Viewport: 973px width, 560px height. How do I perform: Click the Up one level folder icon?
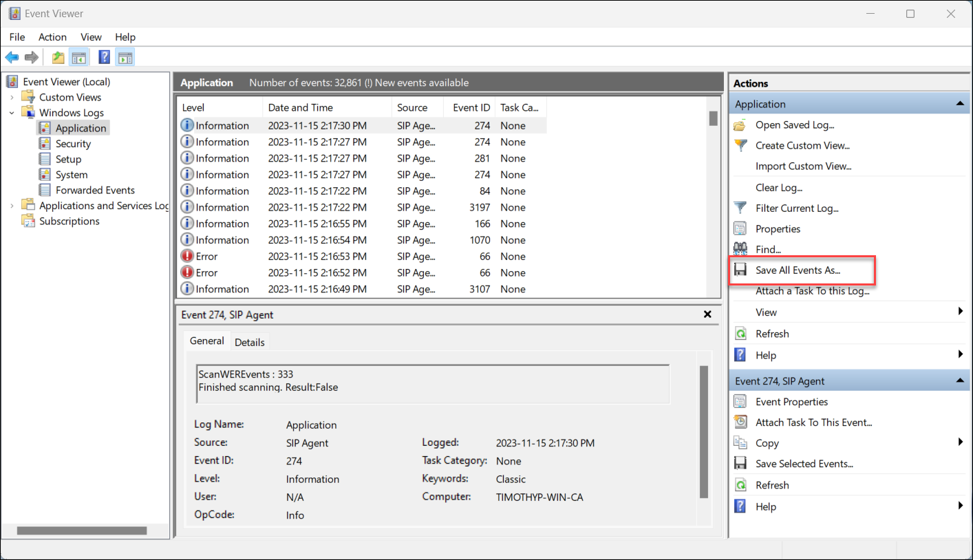tap(58, 57)
